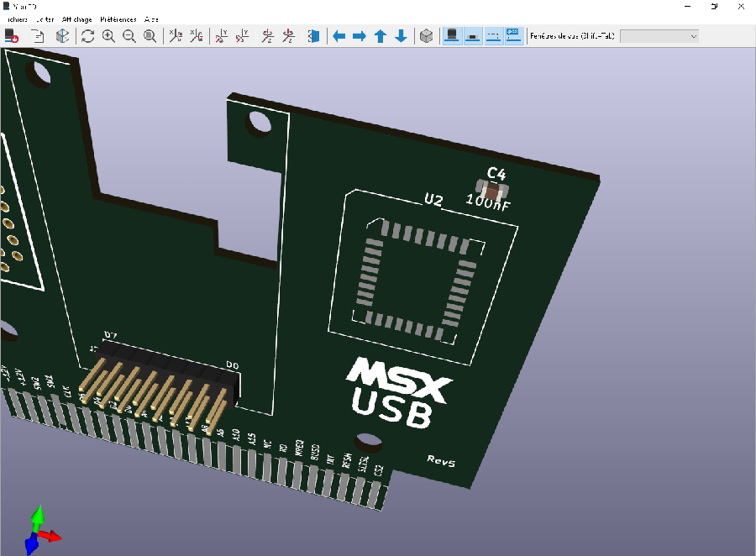This screenshot has width=756, height=556.
Task: Maximize the 3D viewer window
Action: pyautogui.click(x=715, y=6)
